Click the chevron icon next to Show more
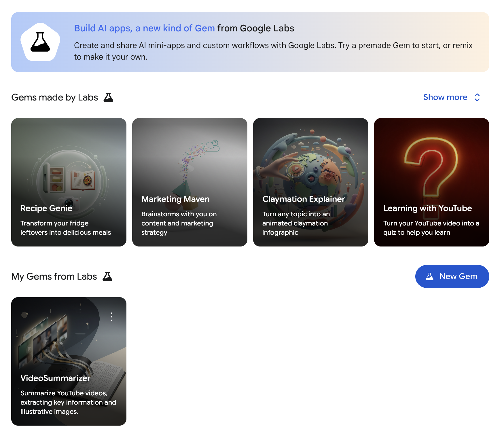Image resolution: width=504 pixels, height=440 pixels. [477, 97]
